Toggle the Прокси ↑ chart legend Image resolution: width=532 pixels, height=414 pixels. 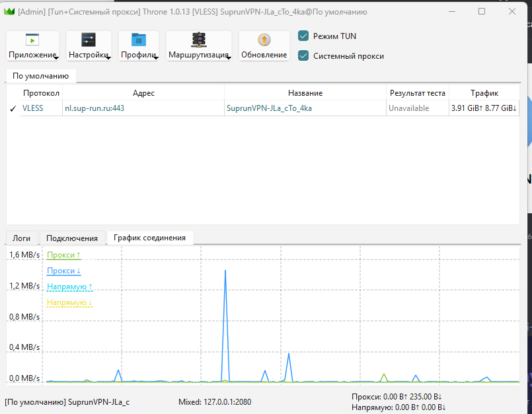click(x=64, y=255)
